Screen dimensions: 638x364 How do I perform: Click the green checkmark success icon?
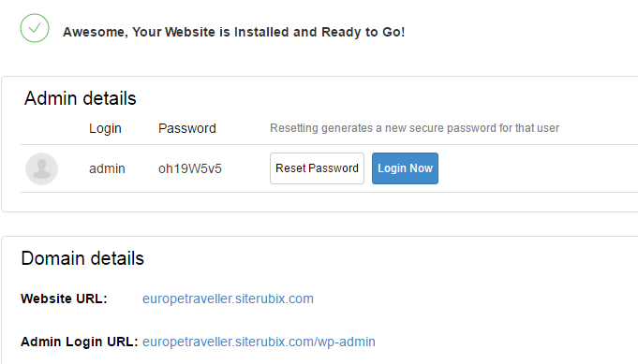[35, 28]
